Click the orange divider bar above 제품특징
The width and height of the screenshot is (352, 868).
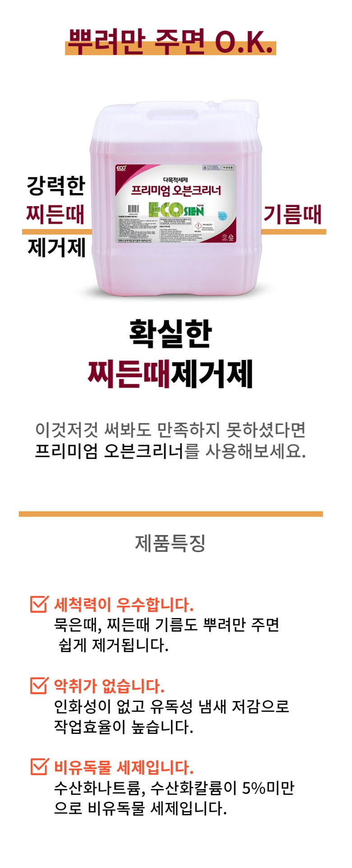pyautogui.click(x=171, y=514)
